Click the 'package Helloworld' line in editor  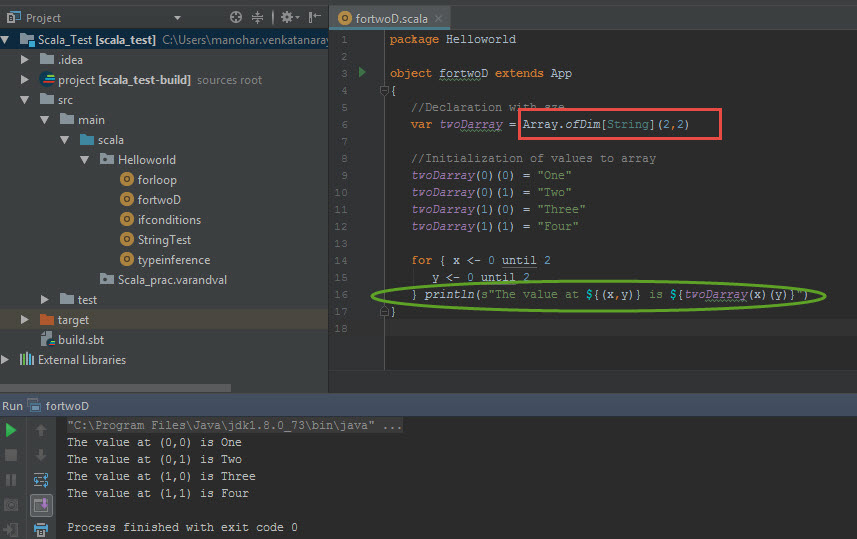pos(453,39)
